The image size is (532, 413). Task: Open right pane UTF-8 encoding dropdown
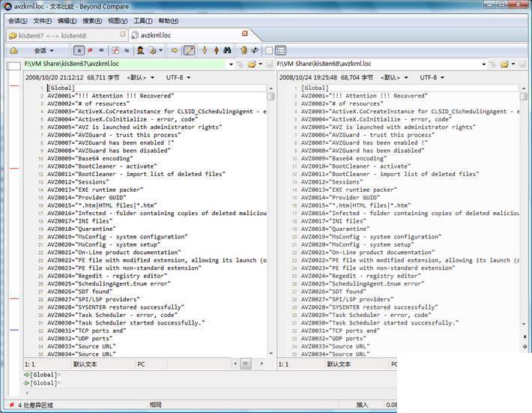[432, 78]
